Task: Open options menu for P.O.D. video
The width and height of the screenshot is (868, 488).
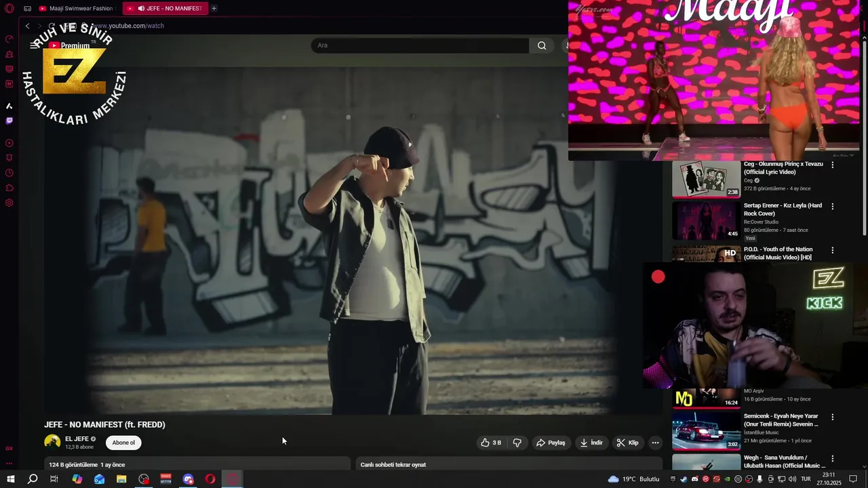Action: pyautogui.click(x=833, y=250)
